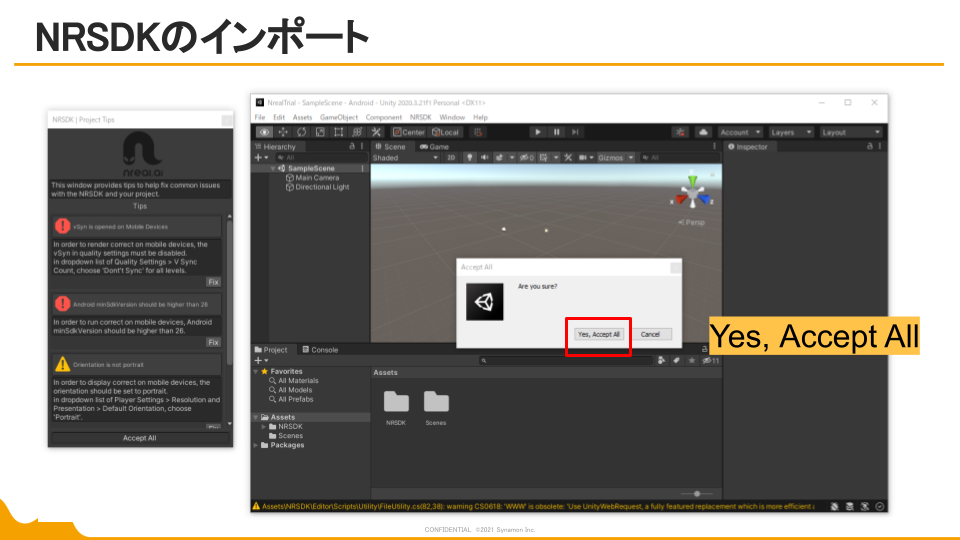Open component editor tools icon in Scene bar

[x=568, y=157]
